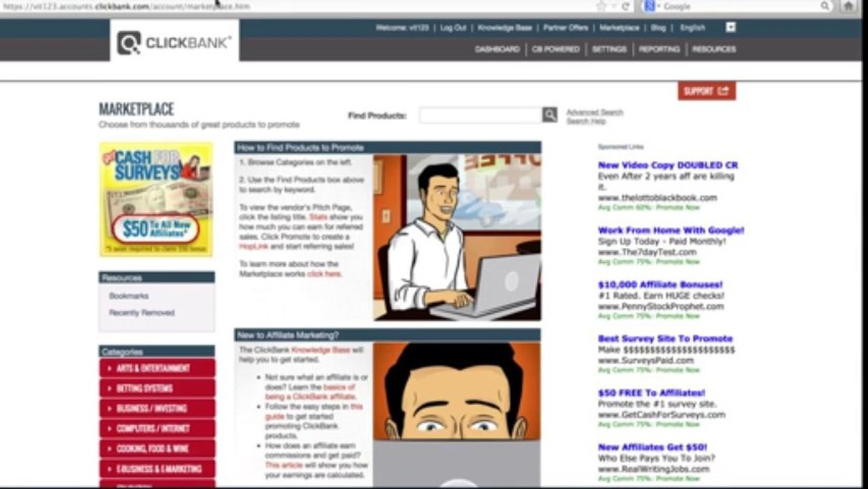This screenshot has height=489, width=868.
Task: Follow the 'click here' Marketplace link
Action: [x=324, y=274]
